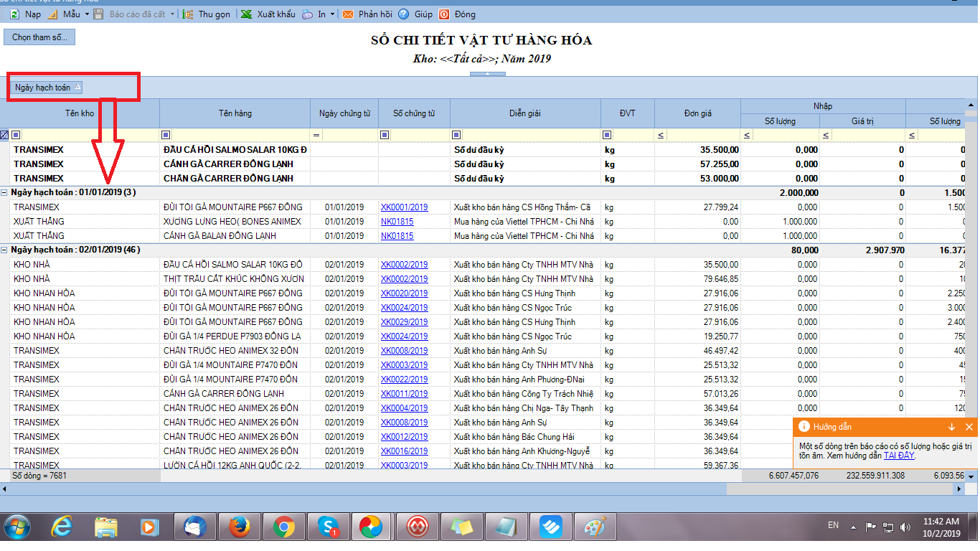Open voucher link XK0012/2019
The width and height of the screenshot is (980, 551).
[x=404, y=436]
